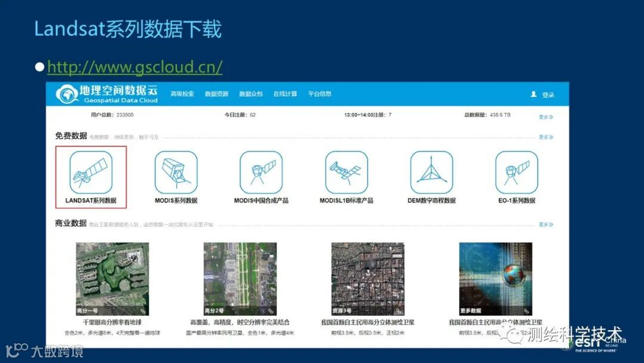Click 更多 in the 商业数据 section
This screenshot has width=644, height=363.
coord(546,224)
